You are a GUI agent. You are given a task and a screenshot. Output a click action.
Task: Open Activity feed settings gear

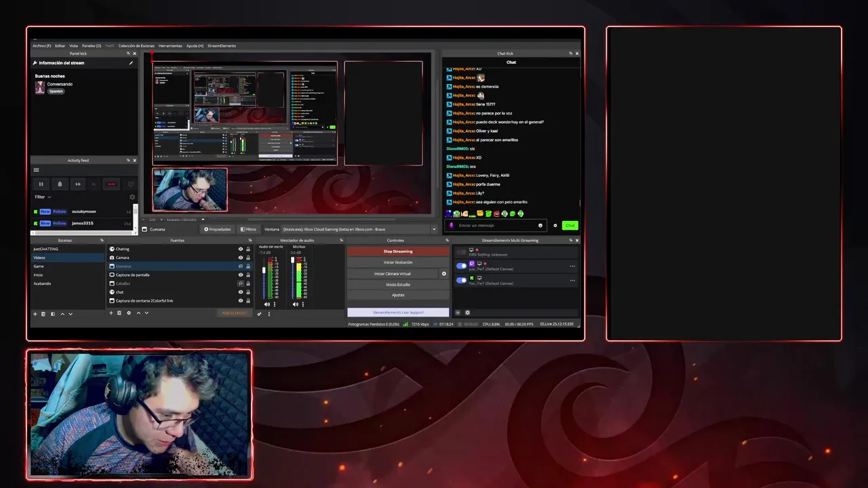coord(132,197)
